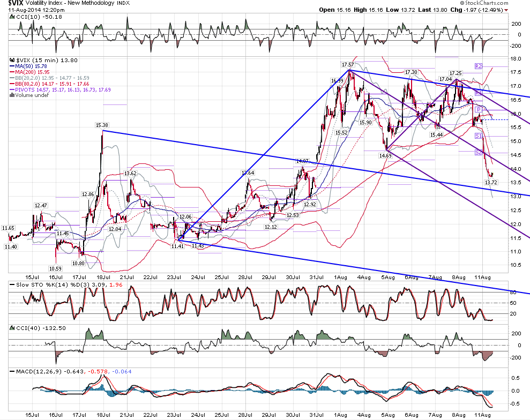Select the S2 pivot marker
530x420 pixels.
(x=478, y=152)
